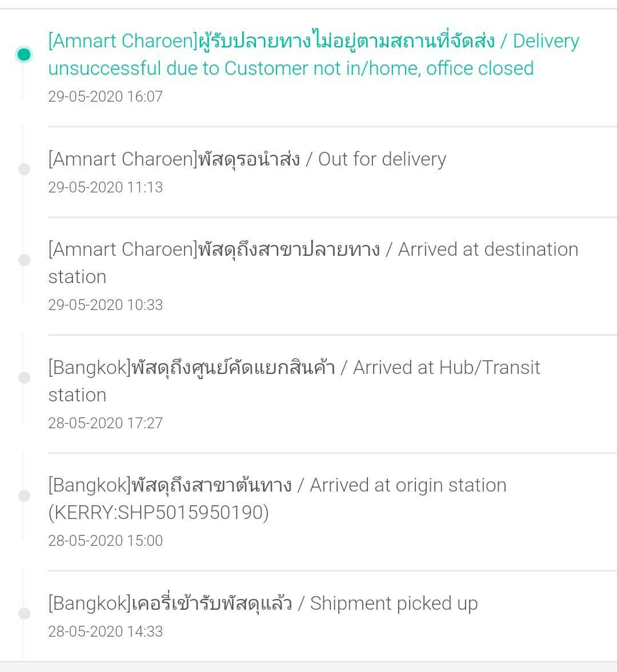Click the Shipment picked up entry
Image resolution: width=617 pixels, height=672 pixels.
pyautogui.click(x=263, y=603)
